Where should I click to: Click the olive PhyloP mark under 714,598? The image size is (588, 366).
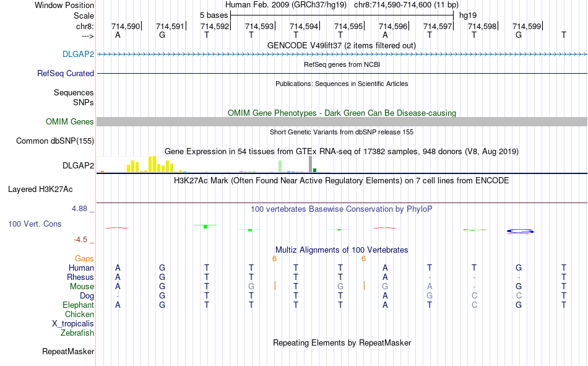pos(474,230)
